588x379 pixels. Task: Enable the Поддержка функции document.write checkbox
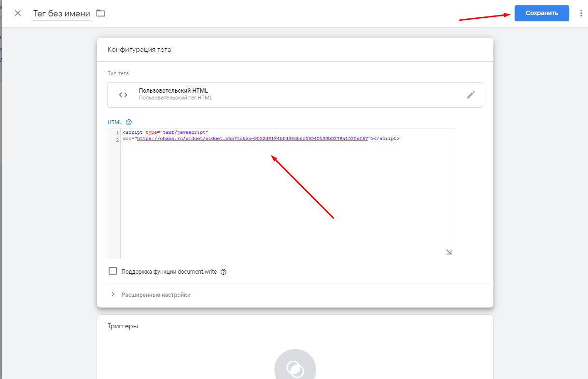pos(113,271)
